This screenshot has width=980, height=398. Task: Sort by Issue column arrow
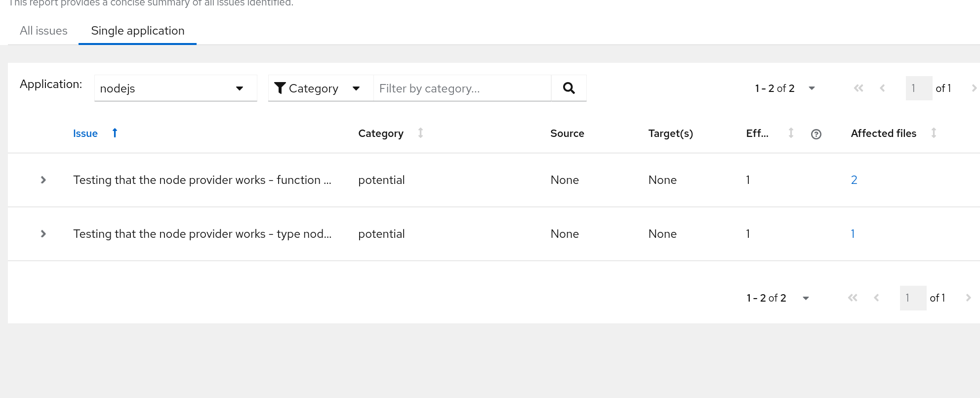tap(115, 133)
